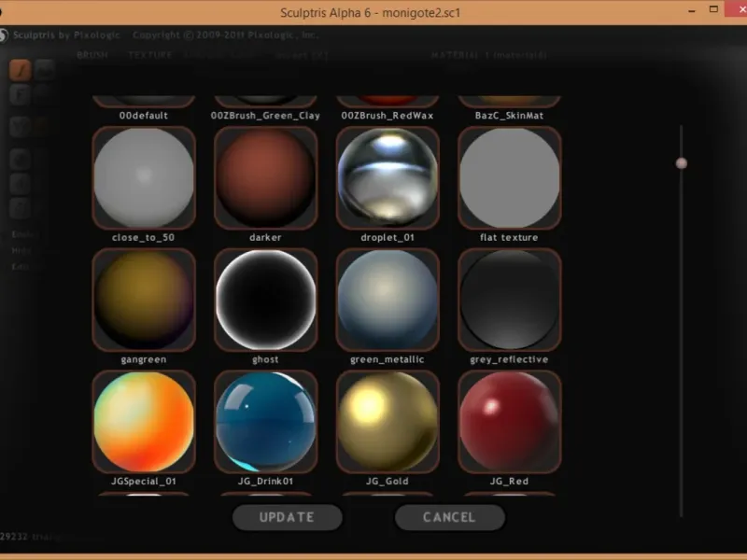Click the material list scroll slider handle

pyautogui.click(x=682, y=163)
